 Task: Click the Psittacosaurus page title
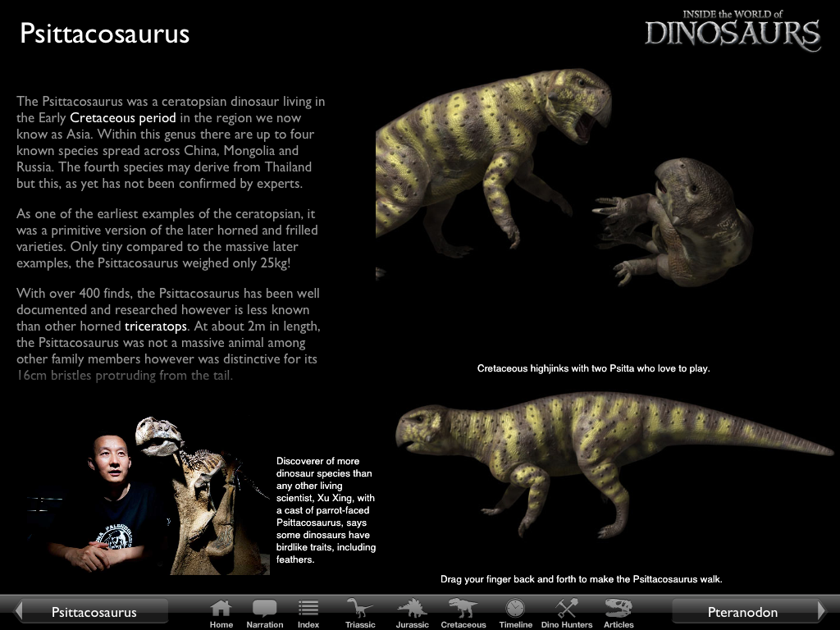104,33
